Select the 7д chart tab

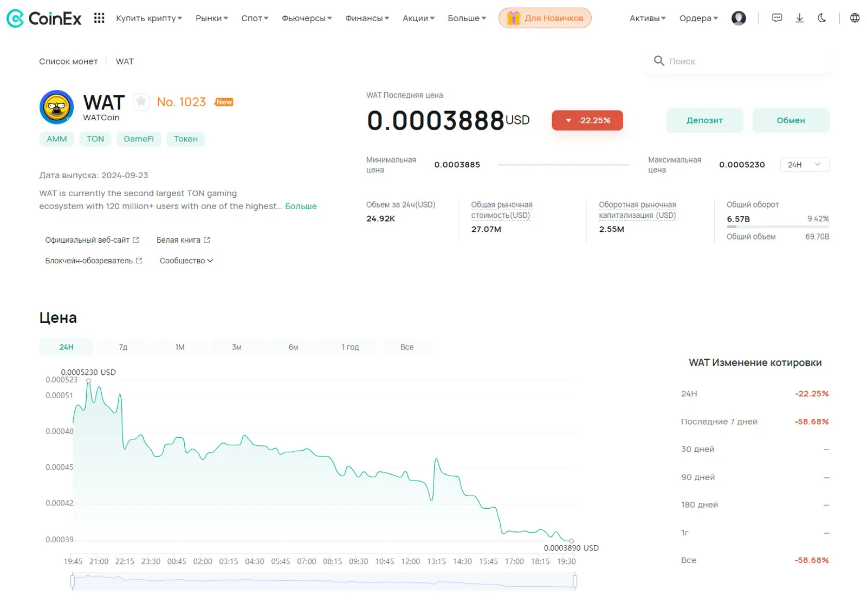(123, 347)
